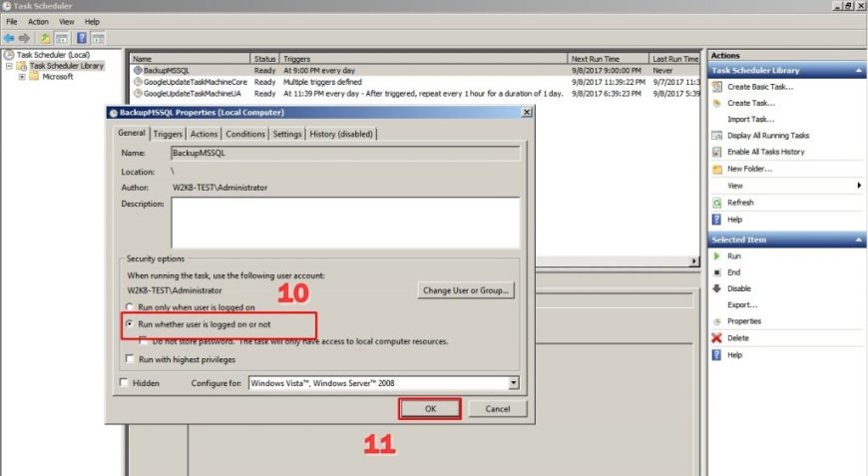Select Task Scheduler (Local) root node
The height and width of the screenshot is (476, 868).
click(53, 55)
